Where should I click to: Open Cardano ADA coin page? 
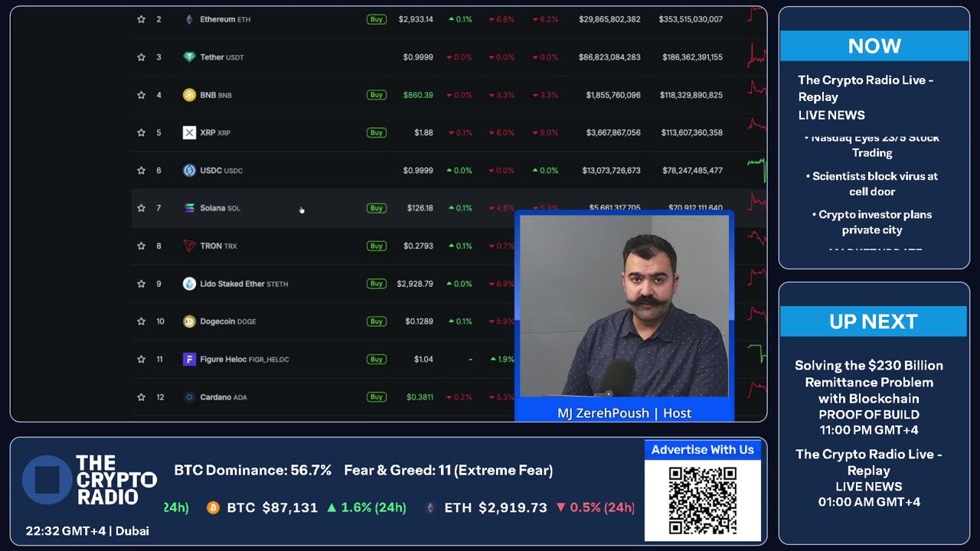pos(224,397)
